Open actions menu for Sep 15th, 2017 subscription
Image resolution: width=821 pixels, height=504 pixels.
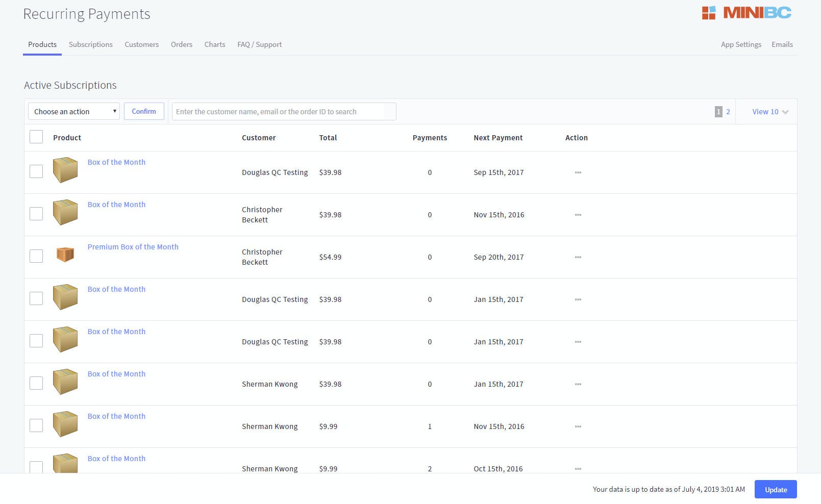[578, 172]
